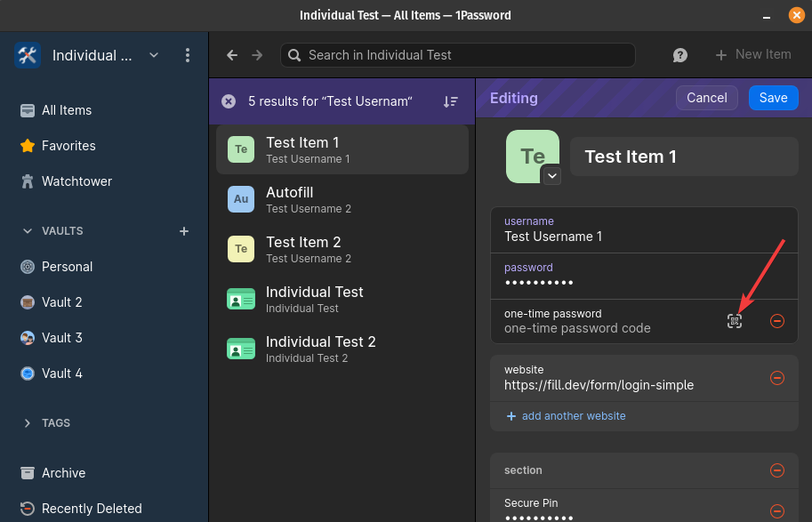Screen dimensions: 812x522
Task: Select Favorites in the sidebar
Action: [68, 146]
